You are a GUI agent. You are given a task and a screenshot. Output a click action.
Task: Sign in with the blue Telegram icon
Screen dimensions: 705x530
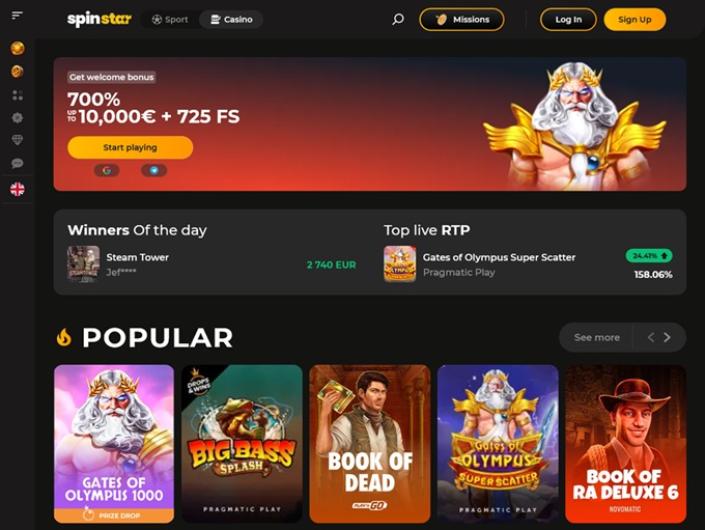(x=154, y=170)
